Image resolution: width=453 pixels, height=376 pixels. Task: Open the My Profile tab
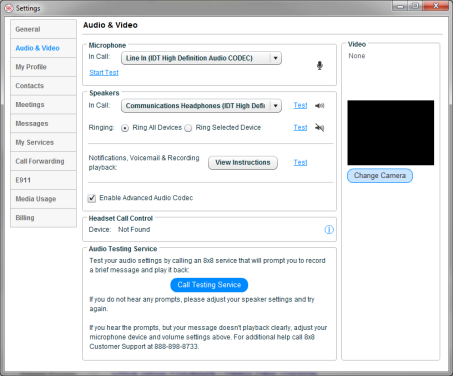pyautogui.click(x=43, y=67)
